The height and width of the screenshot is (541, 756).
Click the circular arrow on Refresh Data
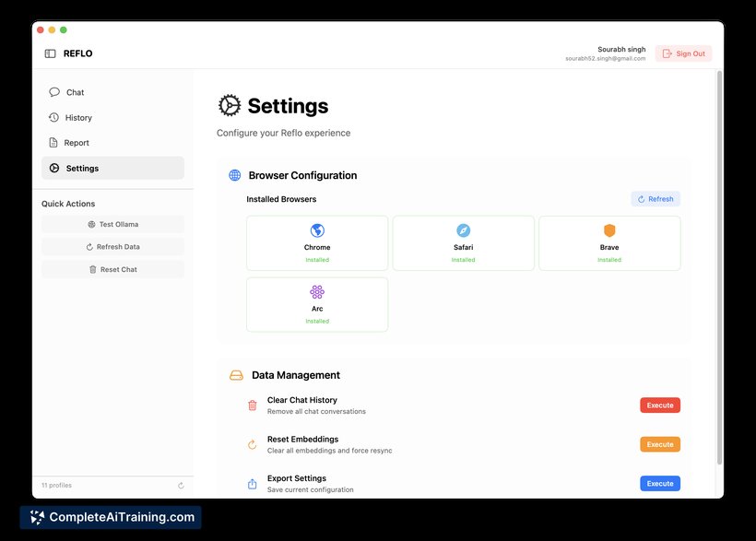coord(89,247)
